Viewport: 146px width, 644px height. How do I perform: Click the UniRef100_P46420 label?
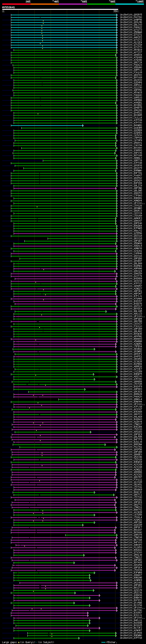coord(131,397)
